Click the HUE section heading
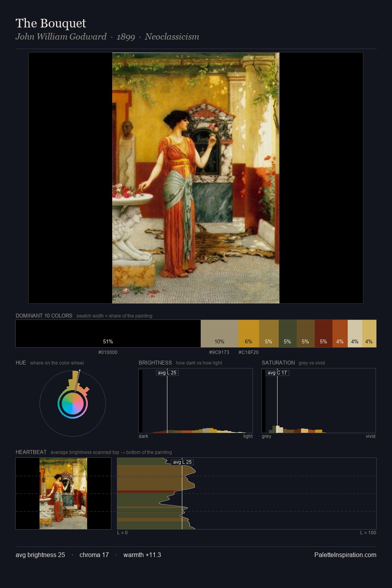Screen dimensions: 392x588 pyautogui.click(x=21, y=363)
